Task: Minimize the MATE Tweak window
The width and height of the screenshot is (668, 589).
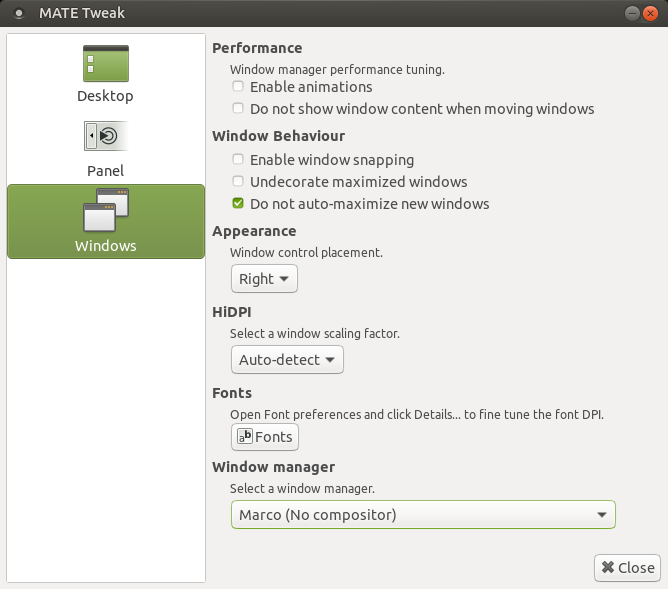Action: [x=632, y=14]
